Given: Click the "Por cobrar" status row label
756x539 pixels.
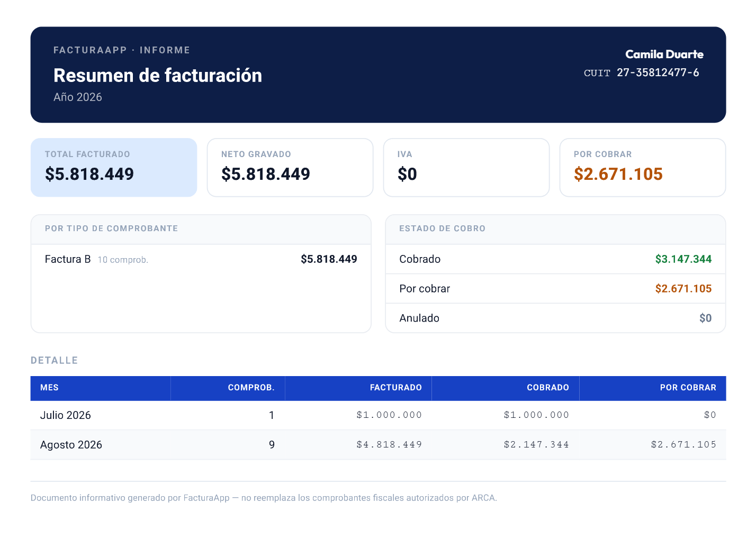Looking at the screenshot, I should point(425,289).
